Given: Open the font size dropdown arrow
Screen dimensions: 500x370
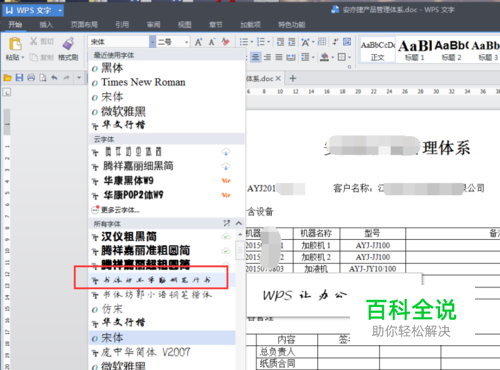Looking at the screenshot, I should click(x=186, y=42).
